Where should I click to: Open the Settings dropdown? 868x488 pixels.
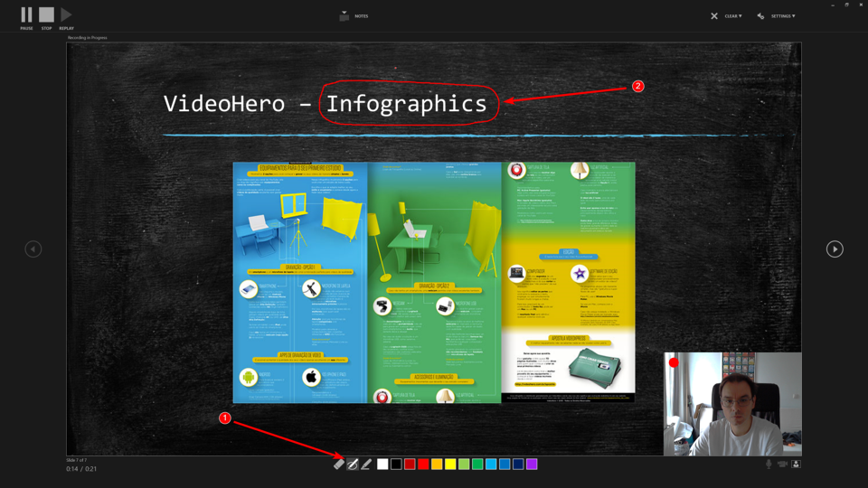point(776,16)
